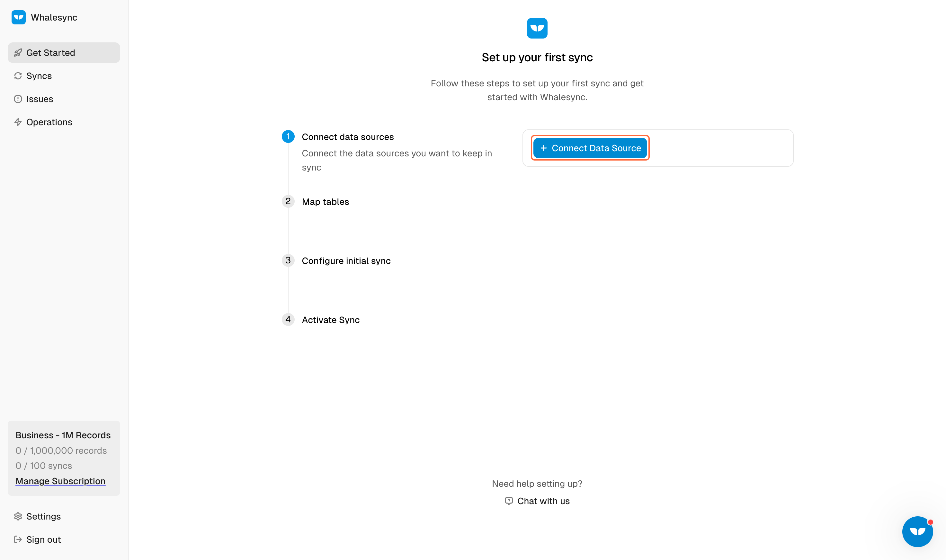Image resolution: width=946 pixels, height=560 pixels.
Task: Open Settings in the sidebar
Action: (64, 516)
